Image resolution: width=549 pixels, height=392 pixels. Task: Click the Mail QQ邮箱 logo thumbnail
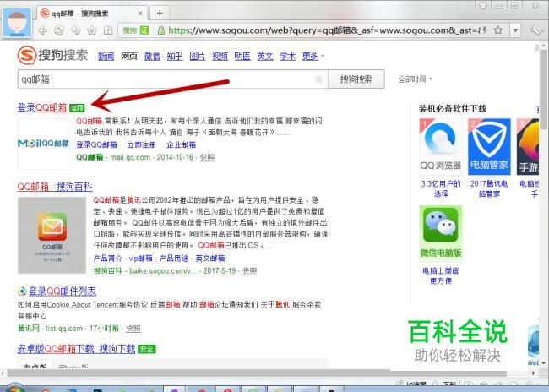pyautogui.click(x=43, y=144)
